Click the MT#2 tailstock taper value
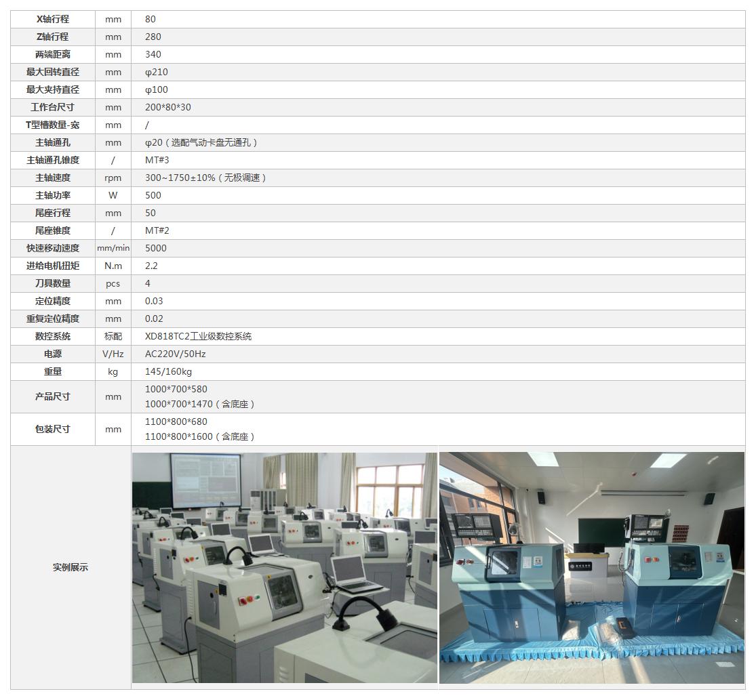 [x=157, y=231]
